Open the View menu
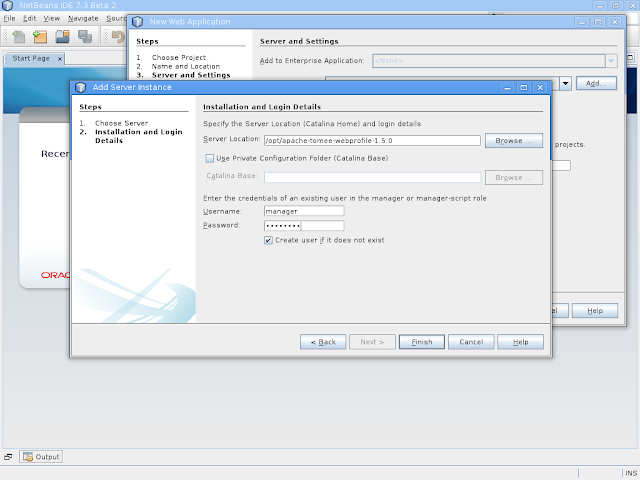Screen dimensions: 640x480 point(52,18)
